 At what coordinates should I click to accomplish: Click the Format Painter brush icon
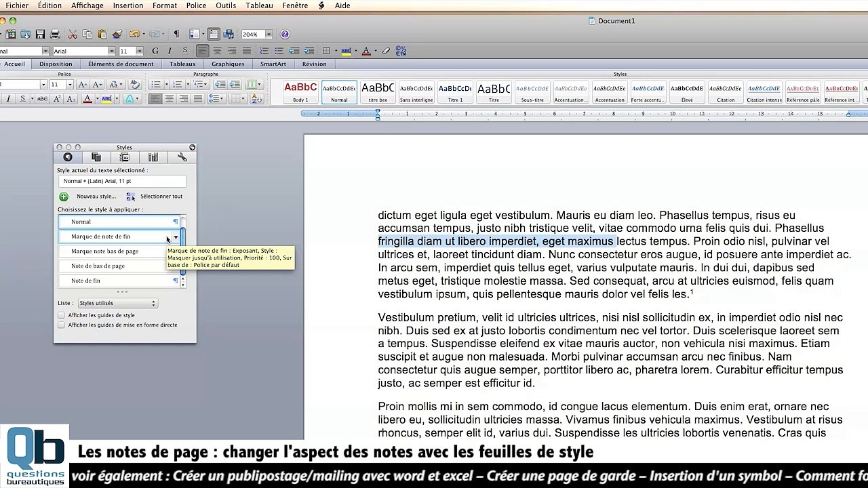(x=117, y=35)
